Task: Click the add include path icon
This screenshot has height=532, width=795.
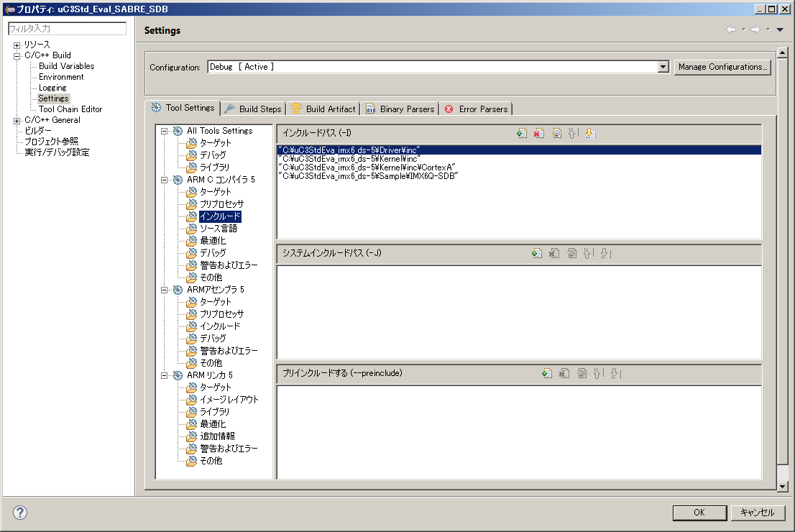Action: pos(522,133)
